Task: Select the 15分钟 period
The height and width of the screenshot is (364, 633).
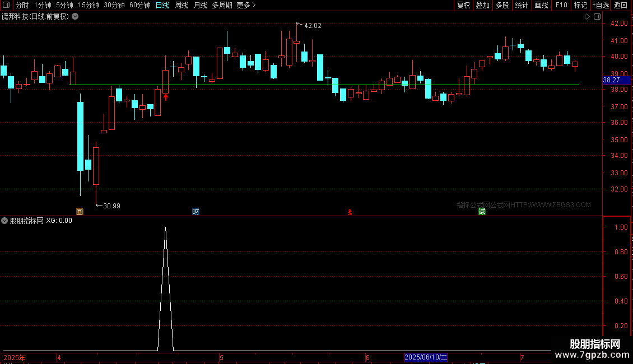Action: (89, 5)
